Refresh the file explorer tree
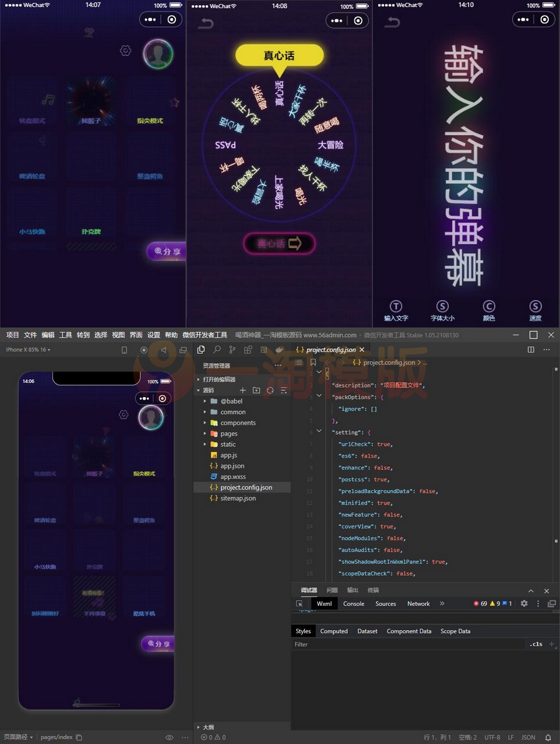The height and width of the screenshot is (744, 560). [x=270, y=390]
